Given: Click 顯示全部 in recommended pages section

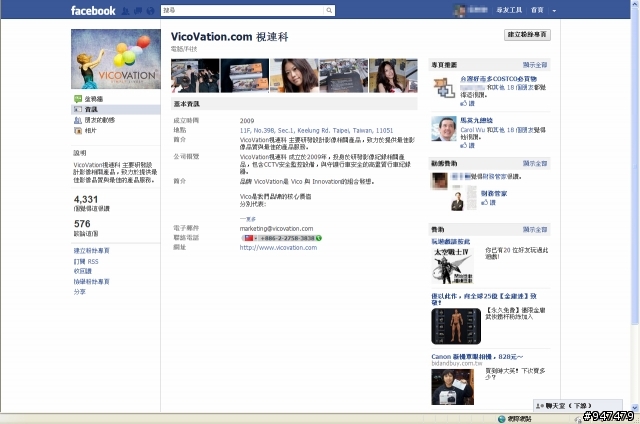Looking at the screenshot, I should (535, 65).
